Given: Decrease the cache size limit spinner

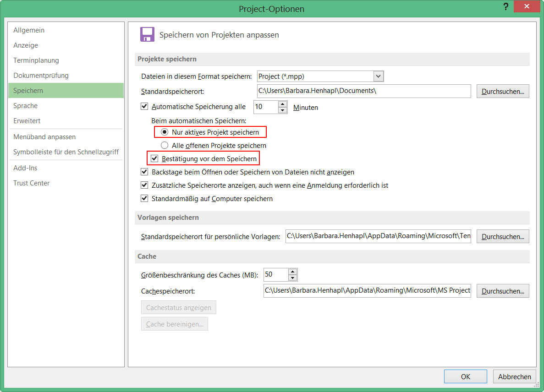Looking at the screenshot, I should [x=293, y=278].
